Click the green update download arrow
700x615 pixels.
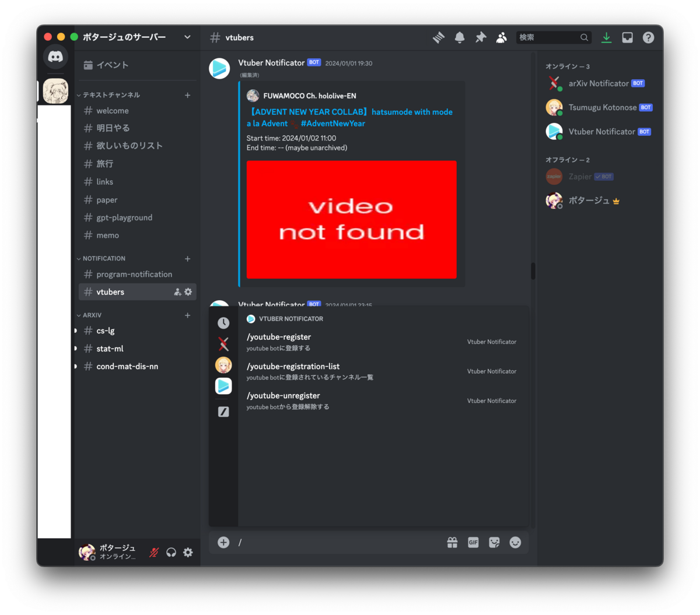[606, 37]
